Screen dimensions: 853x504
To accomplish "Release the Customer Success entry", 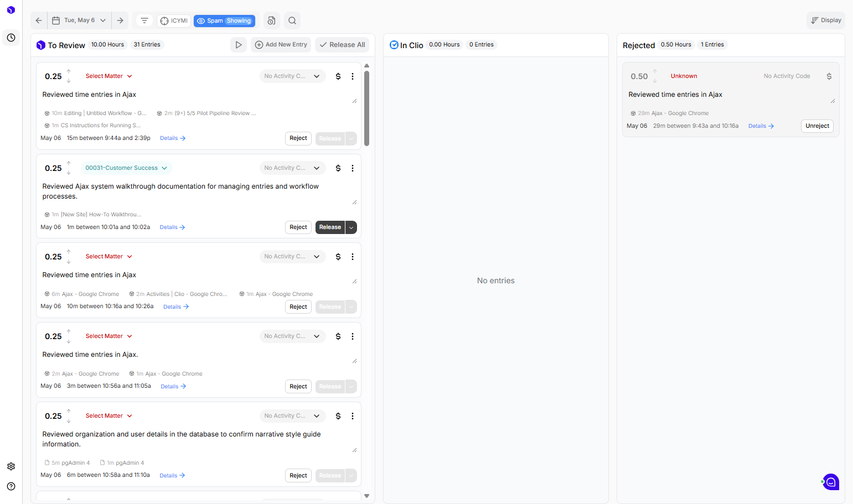I will click(330, 227).
